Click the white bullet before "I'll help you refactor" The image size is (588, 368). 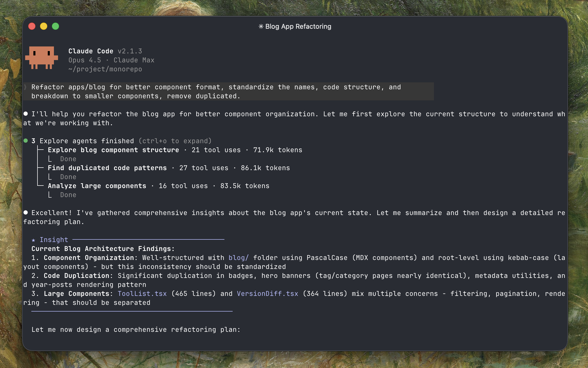26,114
